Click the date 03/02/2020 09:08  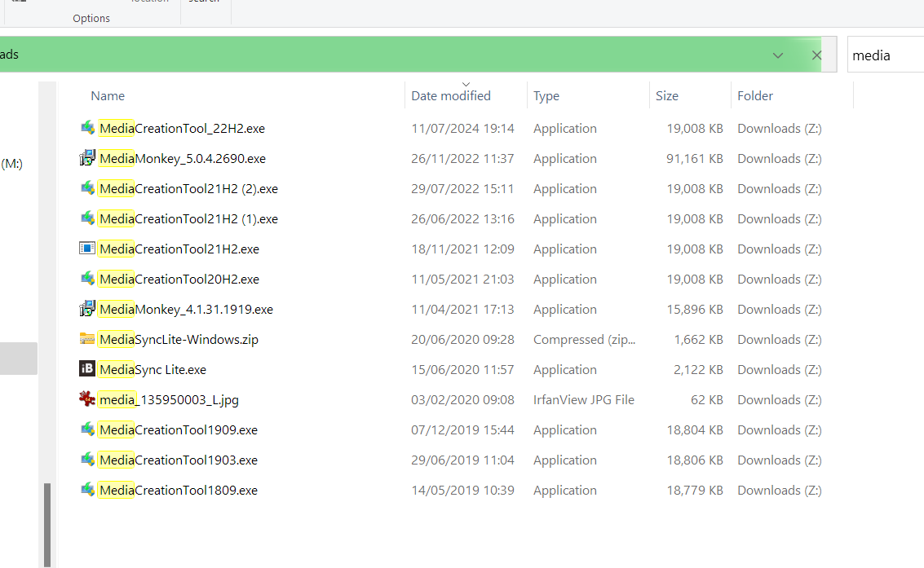[x=462, y=399]
